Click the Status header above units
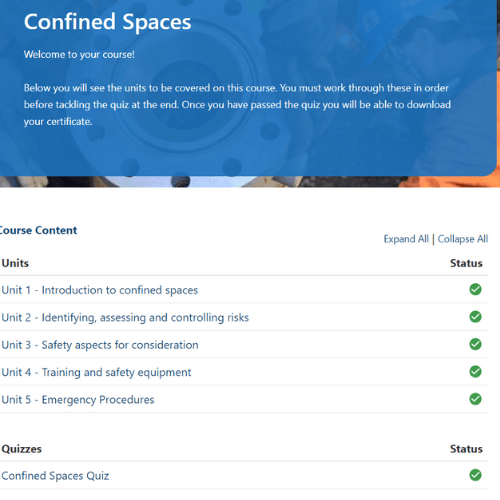This screenshot has height=500, width=500. tap(466, 263)
